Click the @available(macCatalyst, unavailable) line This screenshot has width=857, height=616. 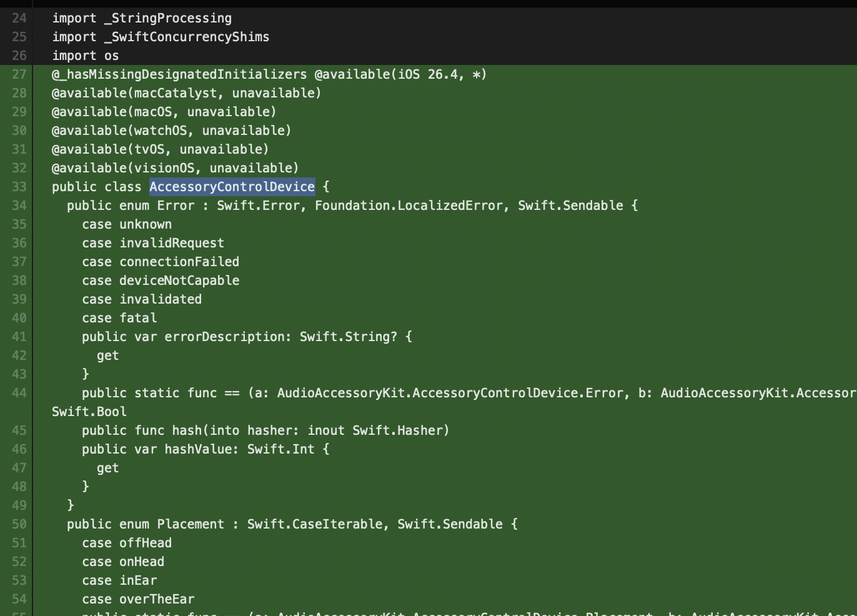pos(186,93)
